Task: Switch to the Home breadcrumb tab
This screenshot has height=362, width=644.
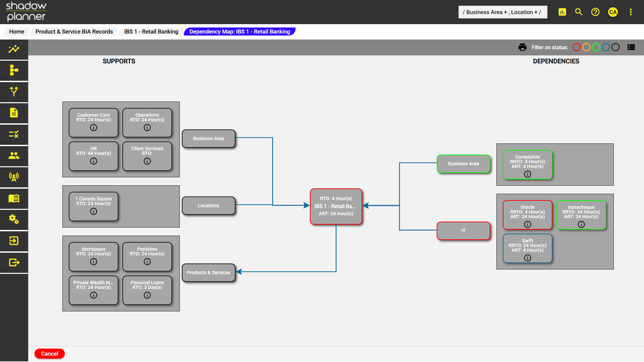Action: tap(16, 32)
